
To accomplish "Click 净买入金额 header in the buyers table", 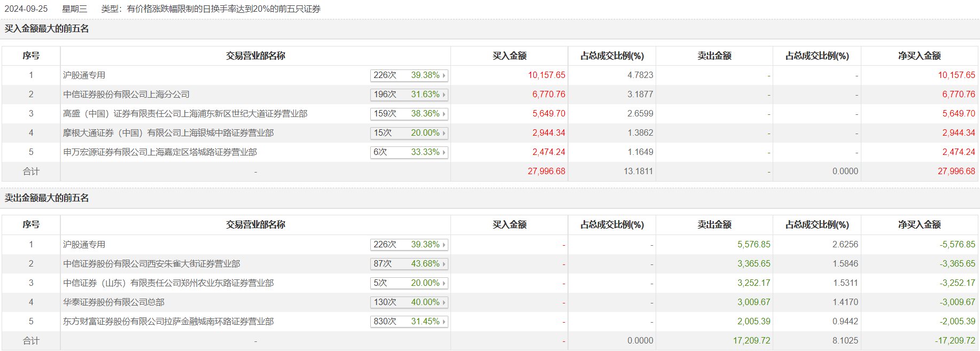I will point(919,56).
